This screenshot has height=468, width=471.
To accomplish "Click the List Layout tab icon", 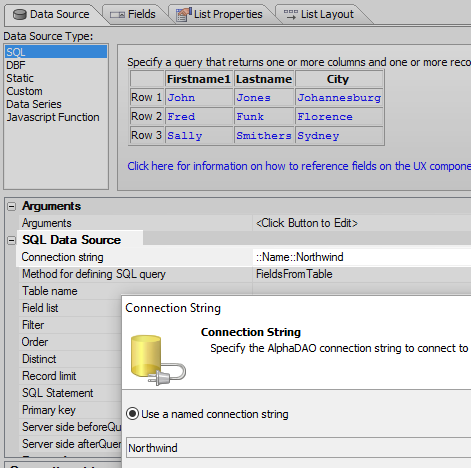I will (290, 14).
